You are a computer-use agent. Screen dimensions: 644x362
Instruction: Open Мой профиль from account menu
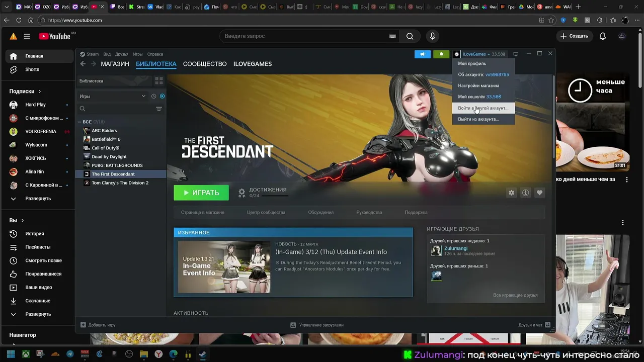[483, 64]
